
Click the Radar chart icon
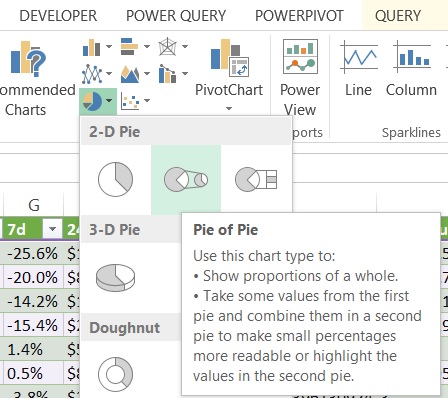click(x=167, y=47)
